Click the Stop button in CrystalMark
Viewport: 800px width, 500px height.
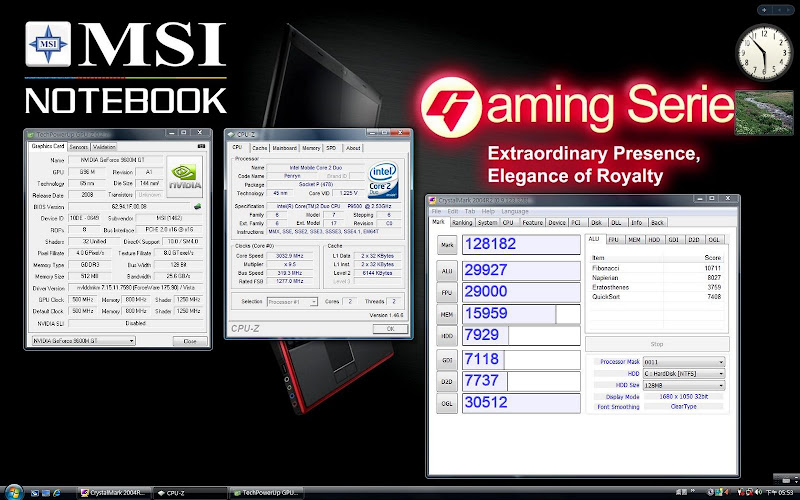click(657, 344)
